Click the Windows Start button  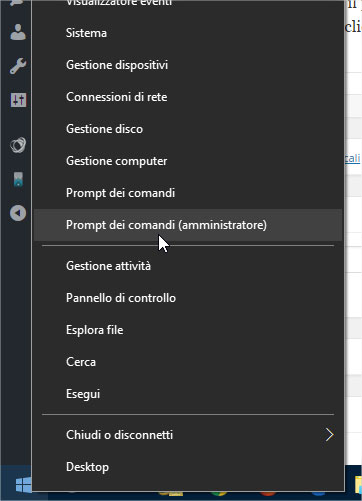[x=23, y=484]
